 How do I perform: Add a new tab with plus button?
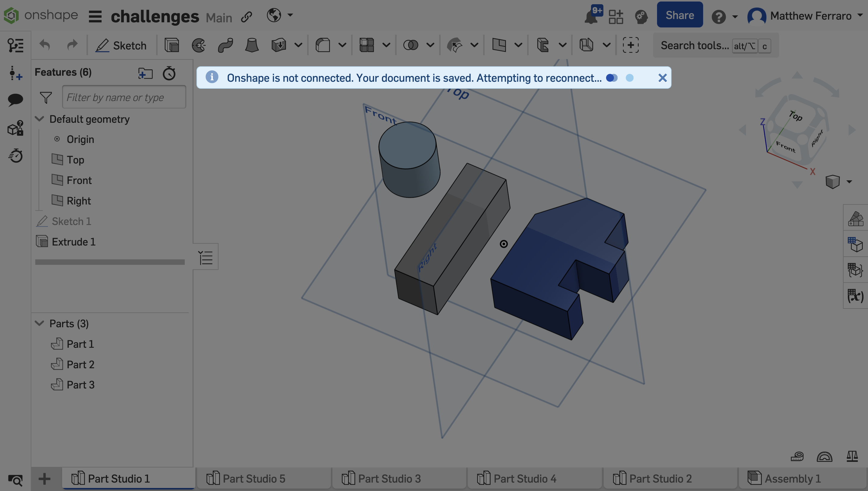[x=45, y=479]
